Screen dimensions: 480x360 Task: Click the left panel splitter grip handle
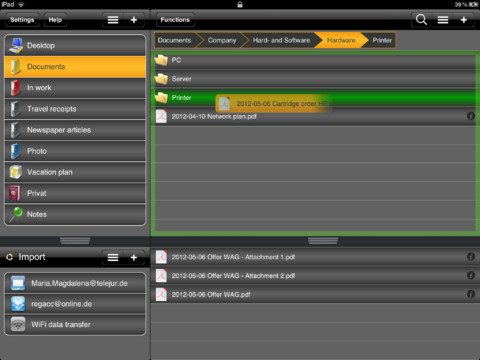point(75,241)
